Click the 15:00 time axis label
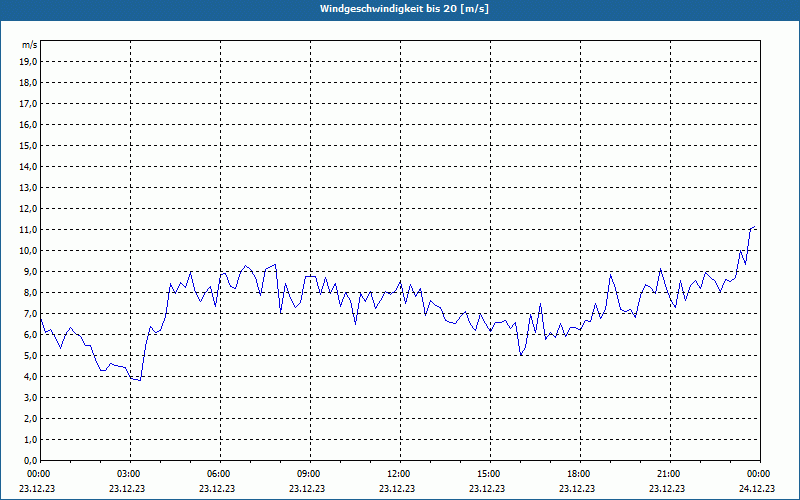Screen dimensions: 800x500 pos(489,474)
